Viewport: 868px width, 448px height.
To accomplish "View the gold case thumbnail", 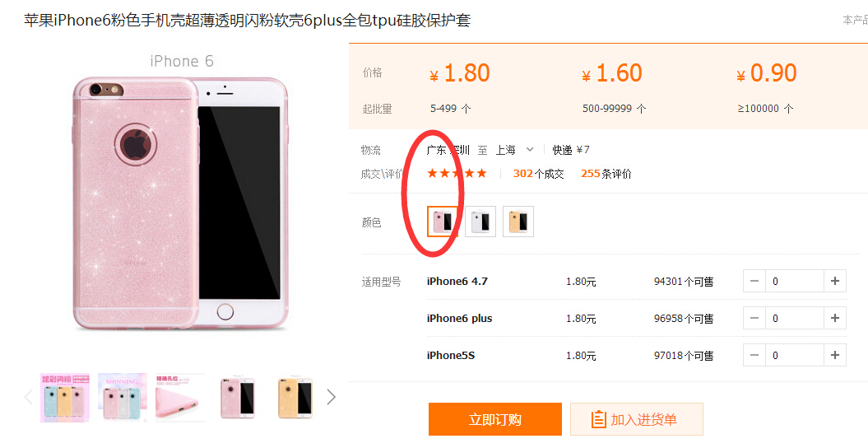I will click(x=295, y=398).
